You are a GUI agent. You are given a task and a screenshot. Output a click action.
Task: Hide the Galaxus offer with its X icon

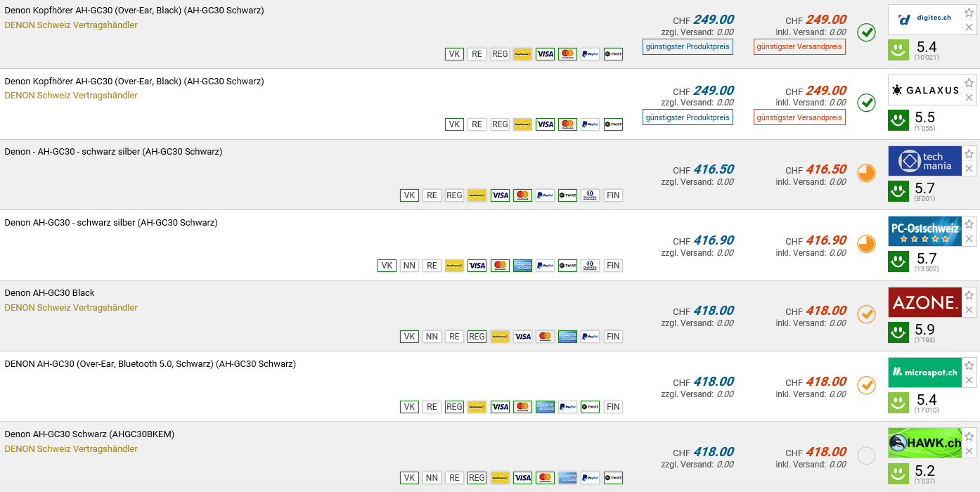[x=969, y=98]
